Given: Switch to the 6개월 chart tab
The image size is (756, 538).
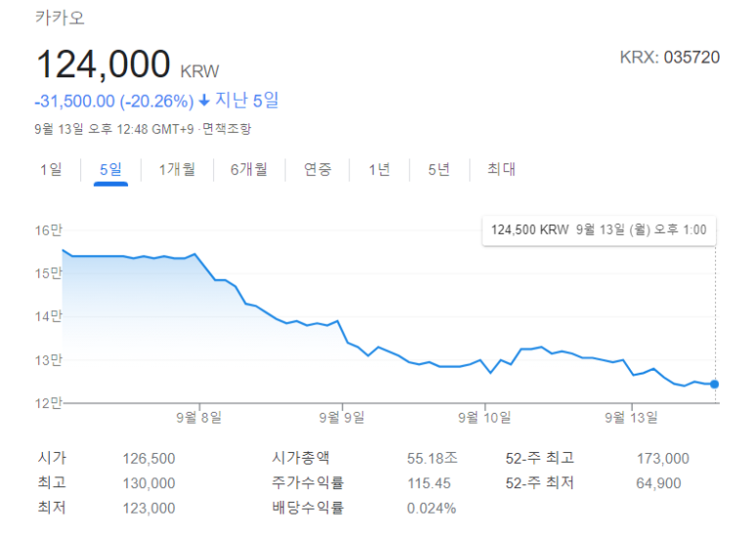Looking at the screenshot, I should click(248, 169).
